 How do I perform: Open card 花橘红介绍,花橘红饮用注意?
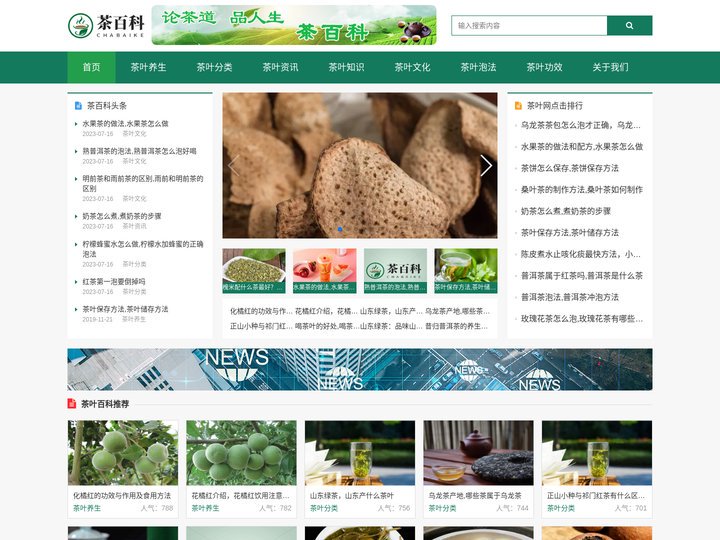241,467
